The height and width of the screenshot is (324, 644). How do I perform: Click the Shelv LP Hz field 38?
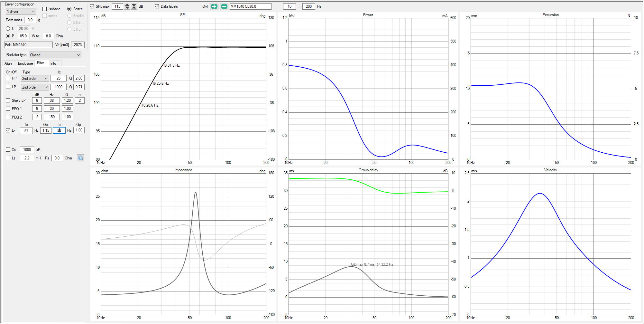[x=52, y=100]
